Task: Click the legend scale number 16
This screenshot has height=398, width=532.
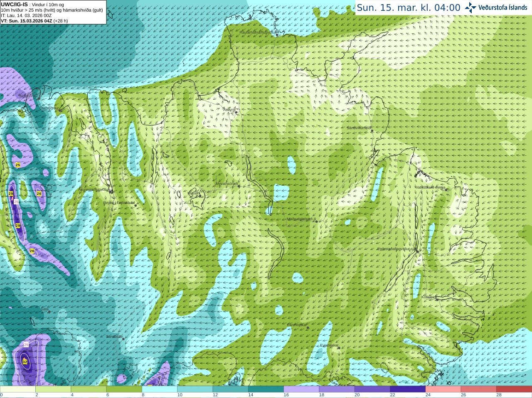Action: pyautogui.click(x=286, y=395)
